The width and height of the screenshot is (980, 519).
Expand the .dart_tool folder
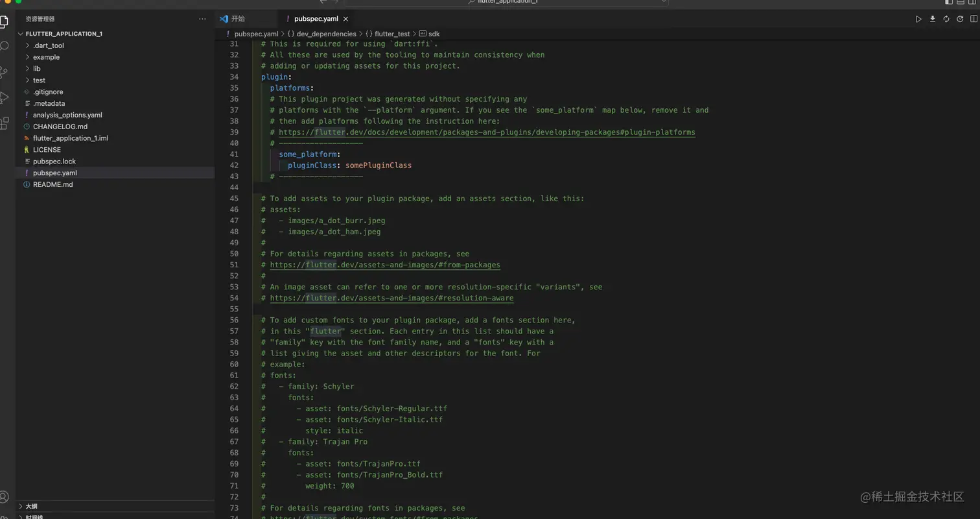click(x=27, y=45)
